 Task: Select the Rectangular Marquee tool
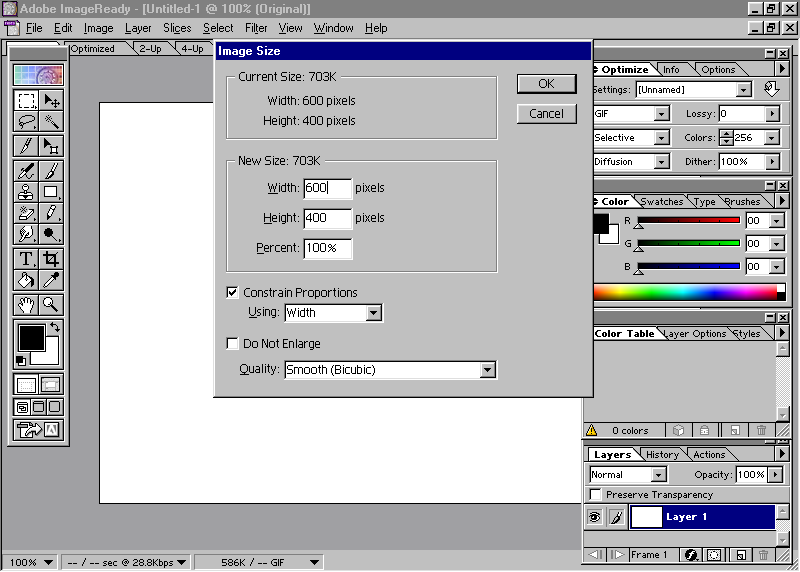click(26, 101)
